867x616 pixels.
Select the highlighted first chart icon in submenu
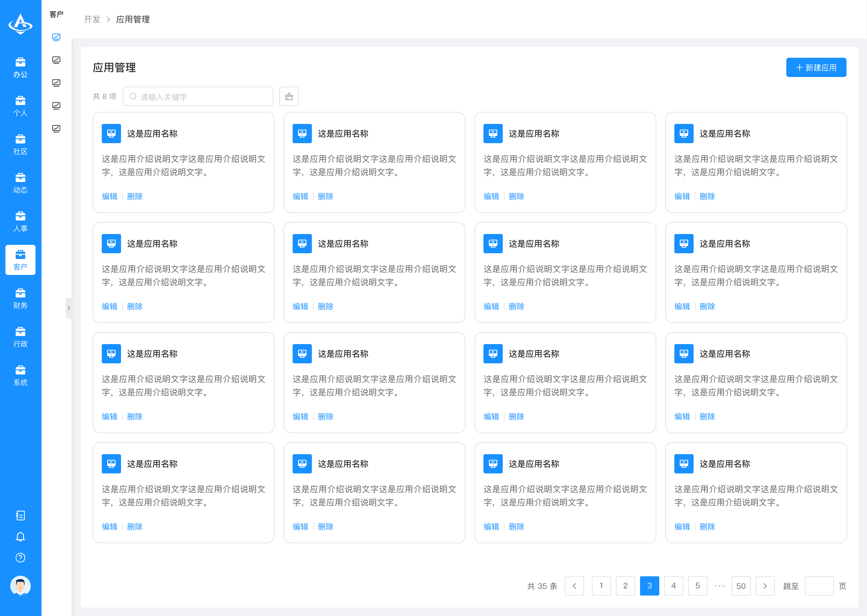[x=56, y=37]
